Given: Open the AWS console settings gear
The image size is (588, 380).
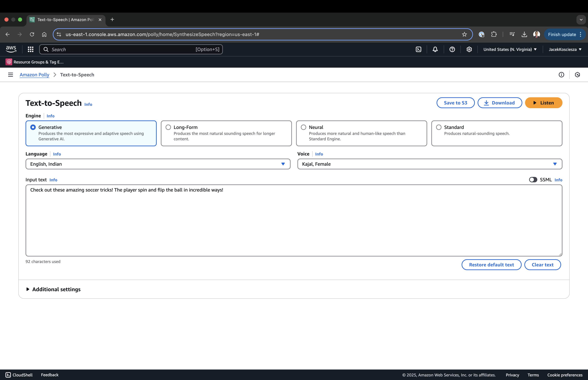Looking at the screenshot, I should 469,49.
